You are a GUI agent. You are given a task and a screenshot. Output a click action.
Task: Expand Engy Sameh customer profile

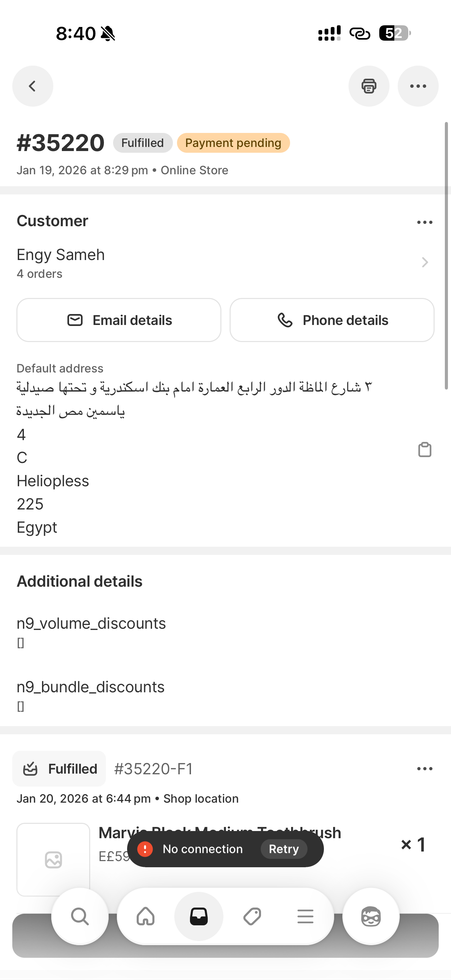pos(424,262)
